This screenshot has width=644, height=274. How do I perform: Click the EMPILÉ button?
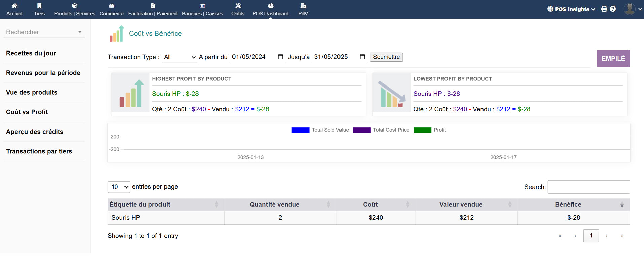pos(613,59)
